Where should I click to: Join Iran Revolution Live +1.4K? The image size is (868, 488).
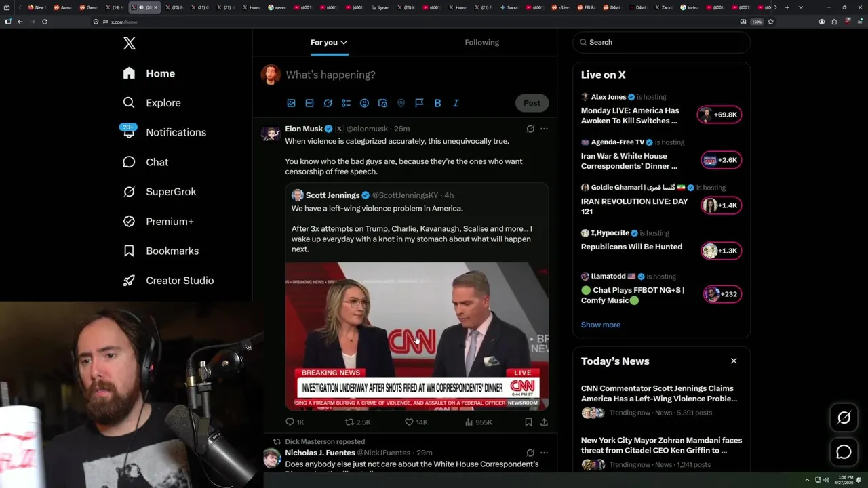click(x=721, y=205)
